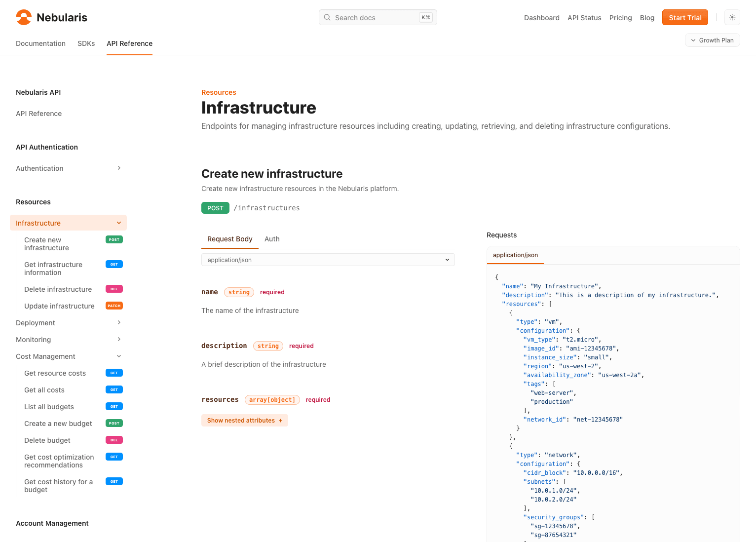Switch to the Auth tab
756x542 pixels.
(272, 239)
